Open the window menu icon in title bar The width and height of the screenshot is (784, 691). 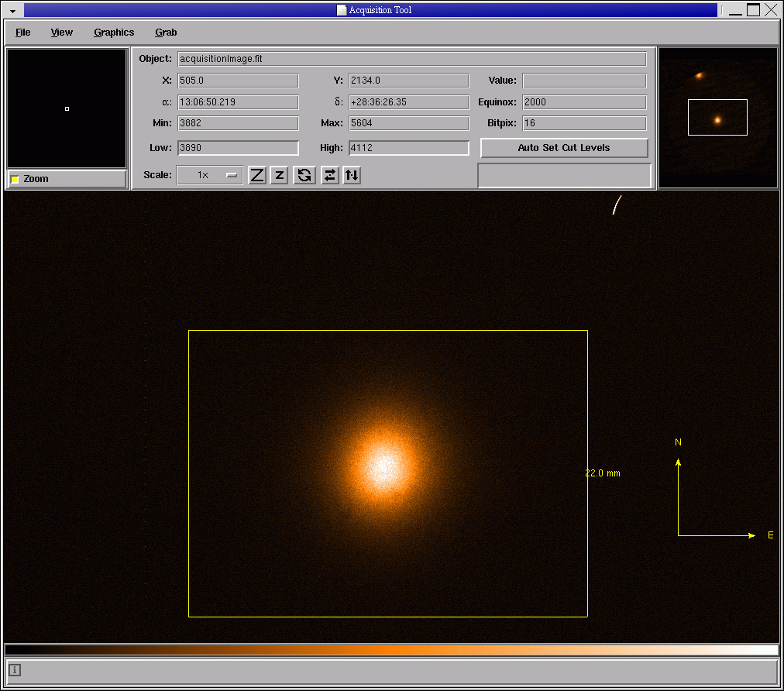click(x=12, y=11)
